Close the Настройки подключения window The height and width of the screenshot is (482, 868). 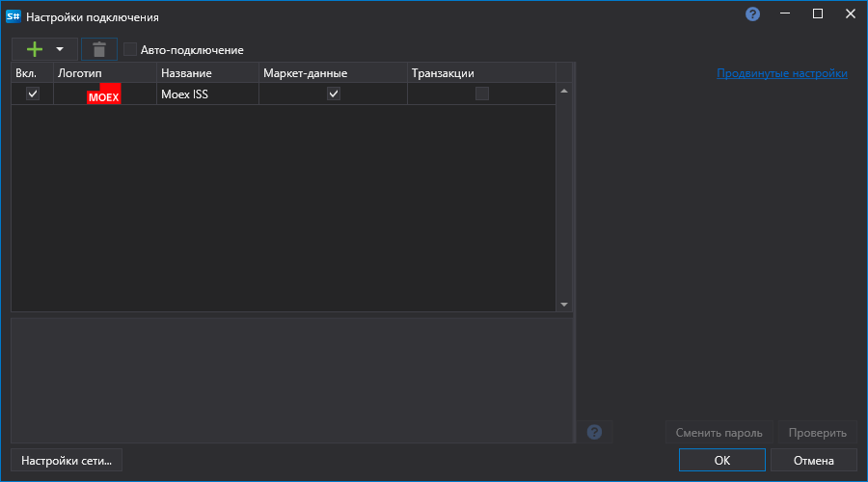(x=851, y=13)
